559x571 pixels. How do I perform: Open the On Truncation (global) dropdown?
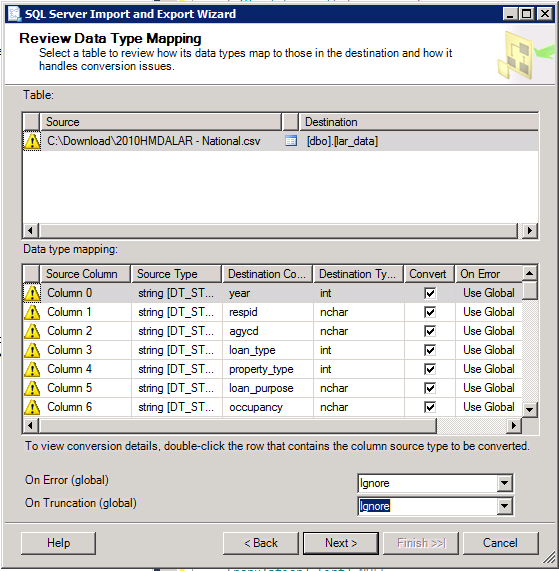click(x=504, y=506)
